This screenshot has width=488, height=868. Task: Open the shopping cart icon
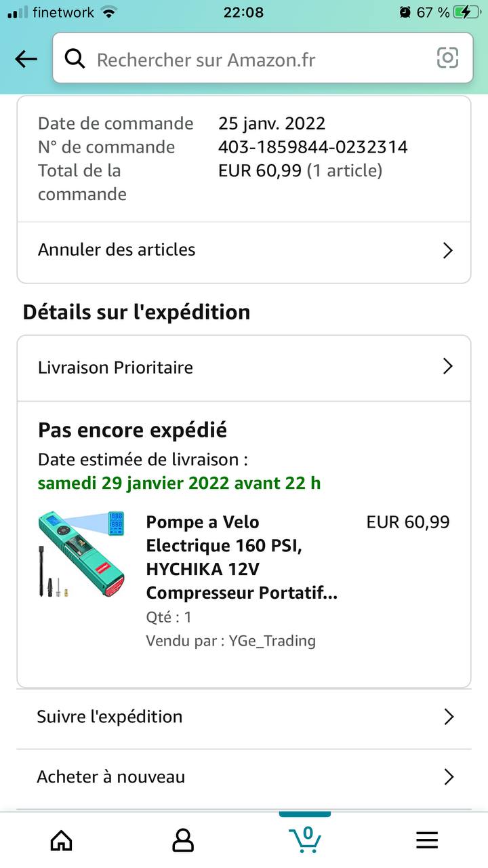click(x=305, y=840)
